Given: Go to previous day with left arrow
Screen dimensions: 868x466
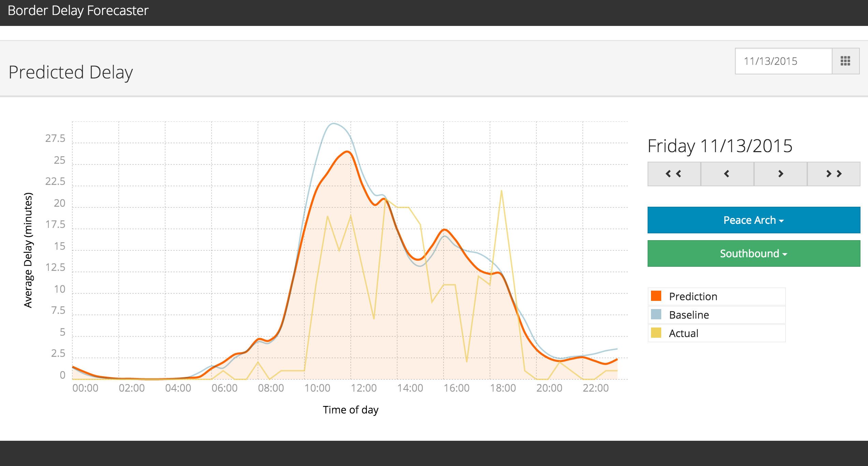Looking at the screenshot, I should pos(727,174).
